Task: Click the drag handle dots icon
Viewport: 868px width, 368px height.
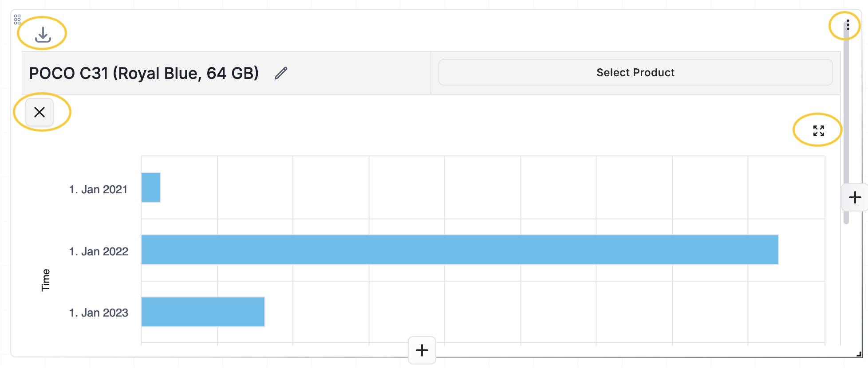Action: [17, 19]
